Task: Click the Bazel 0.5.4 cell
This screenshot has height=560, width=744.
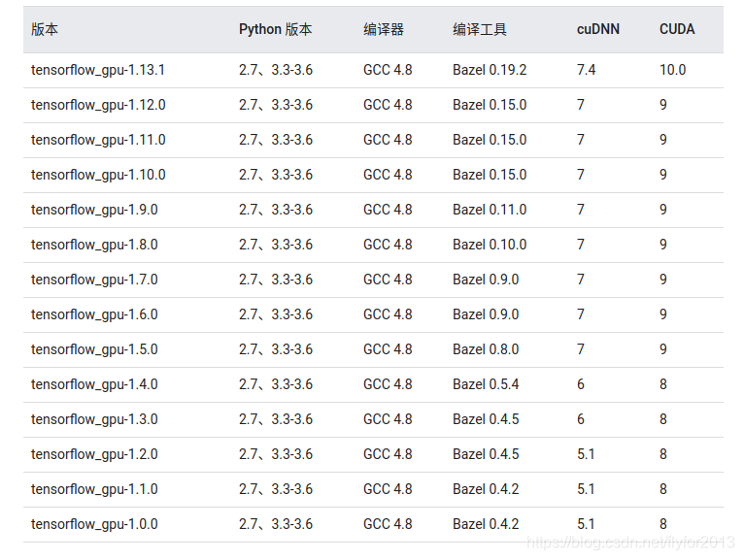Action: click(486, 384)
